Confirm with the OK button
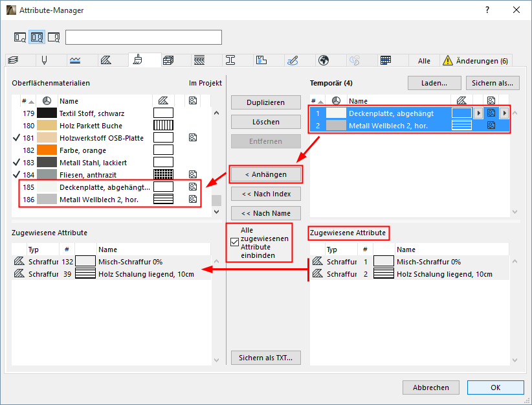 tap(495, 388)
